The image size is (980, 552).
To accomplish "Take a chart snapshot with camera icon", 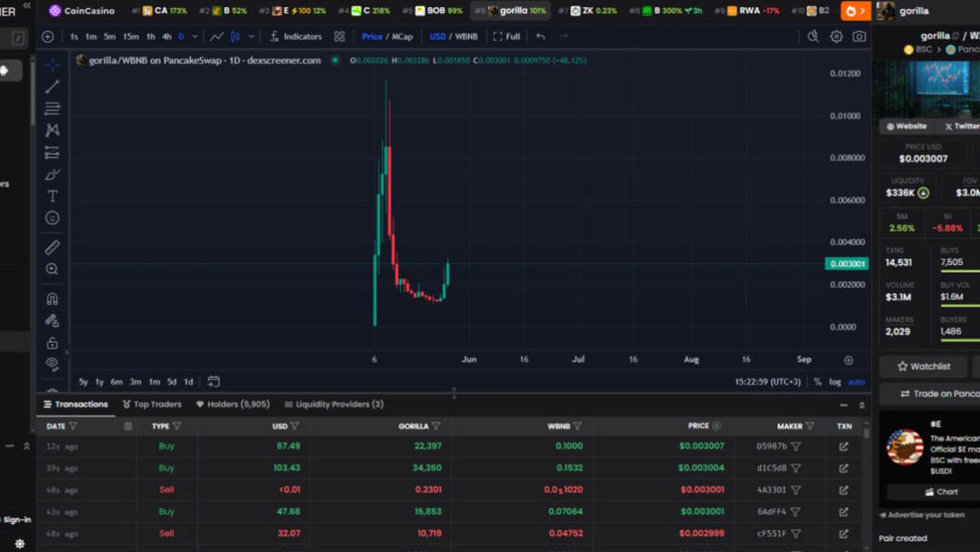I will pyautogui.click(x=859, y=36).
